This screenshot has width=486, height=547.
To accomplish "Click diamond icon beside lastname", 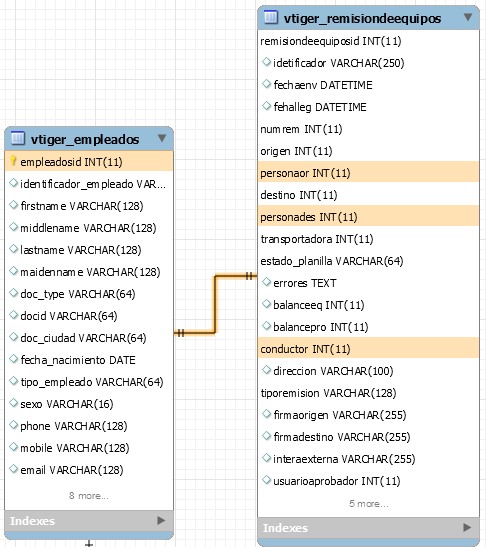I will click(x=14, y=249).
